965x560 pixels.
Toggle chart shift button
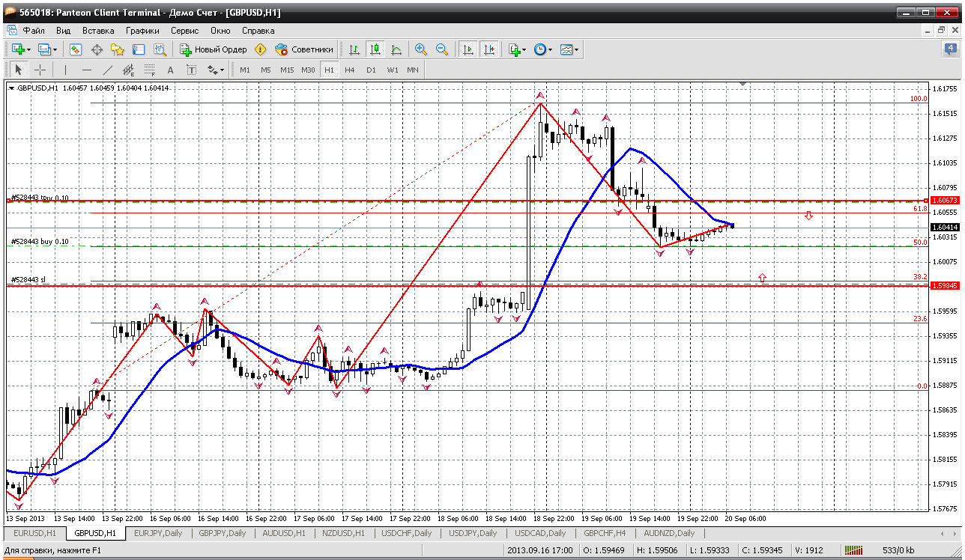[489, 49]
